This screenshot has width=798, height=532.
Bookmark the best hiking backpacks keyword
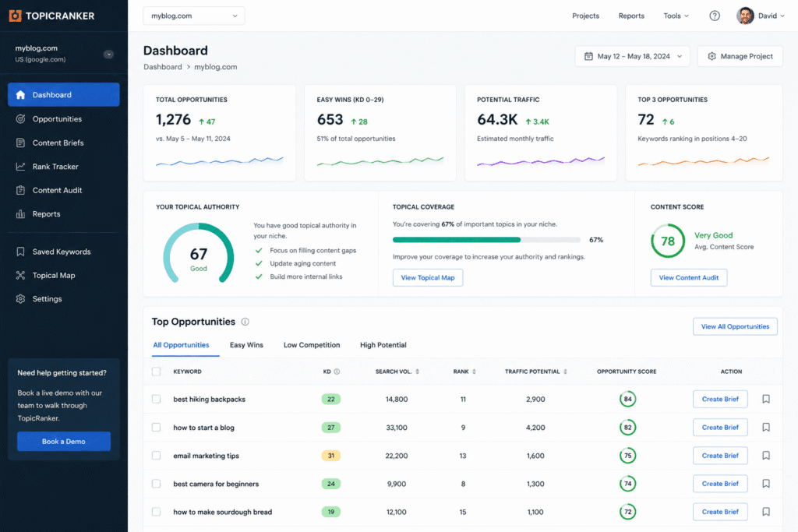click(766, 400)
